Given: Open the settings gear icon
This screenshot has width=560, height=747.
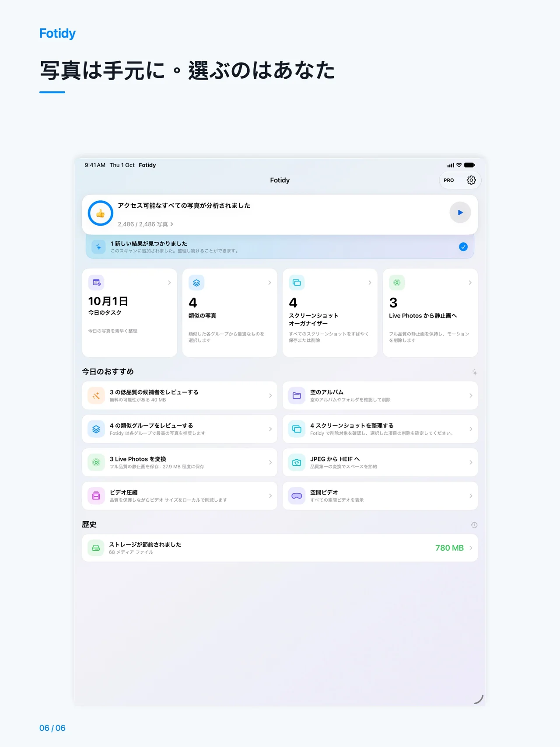Looking at the screenshot, I should pyautogui.click(x=471, y=180).
